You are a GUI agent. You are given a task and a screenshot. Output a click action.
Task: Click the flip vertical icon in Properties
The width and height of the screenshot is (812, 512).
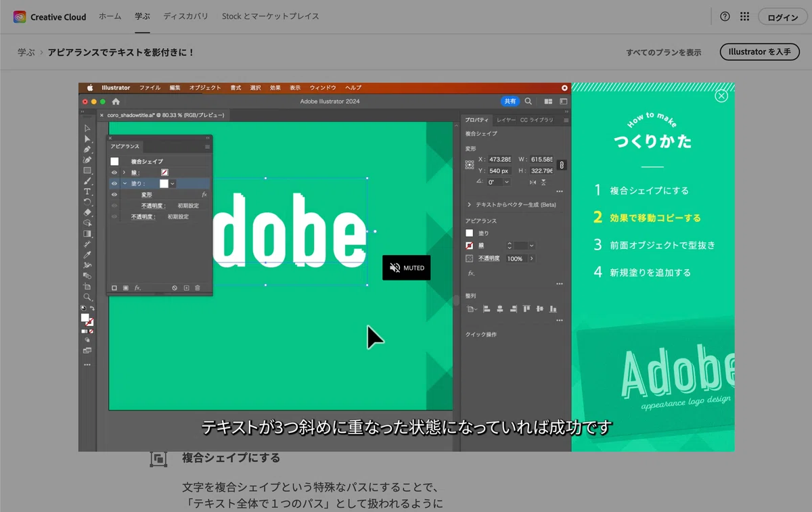click(x=545, y=182)
